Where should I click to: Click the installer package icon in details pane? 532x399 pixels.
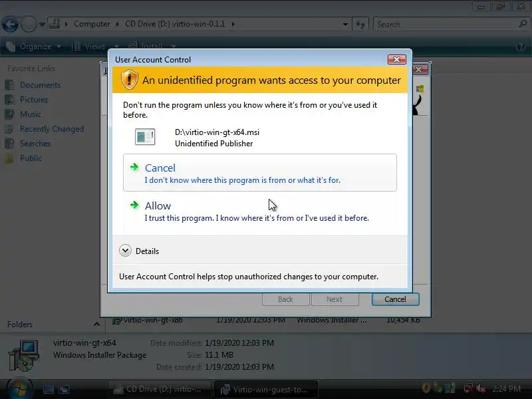(x=24, y=356)
